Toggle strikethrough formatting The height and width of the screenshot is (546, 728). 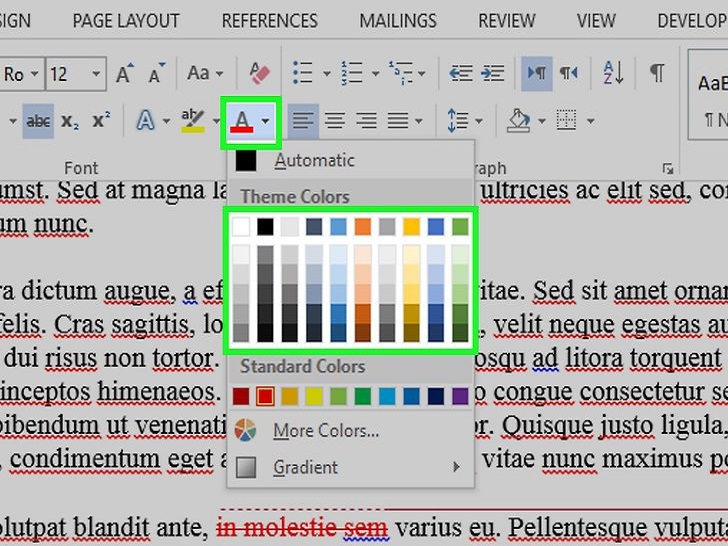click(x=38, y=121)
